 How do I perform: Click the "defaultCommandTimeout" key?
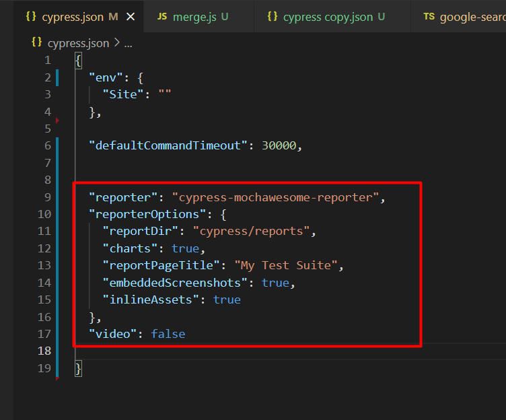tap(168, 145)
